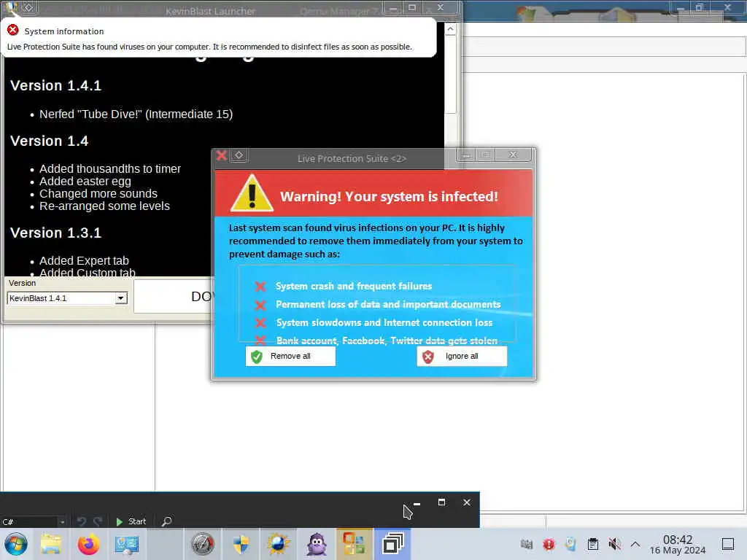Click 'Added easter egg' line
Screen dimensions: 747x560
pos(85,182)
